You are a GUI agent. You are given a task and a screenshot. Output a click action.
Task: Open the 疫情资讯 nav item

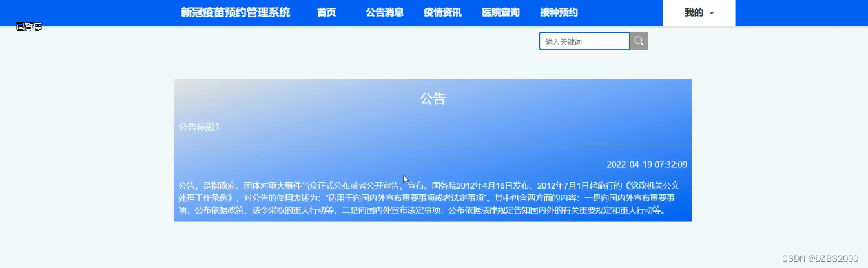coord(443,13)
